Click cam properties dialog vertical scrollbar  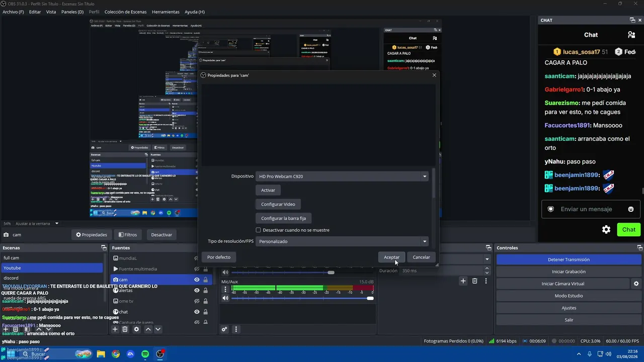click(433, 183)
